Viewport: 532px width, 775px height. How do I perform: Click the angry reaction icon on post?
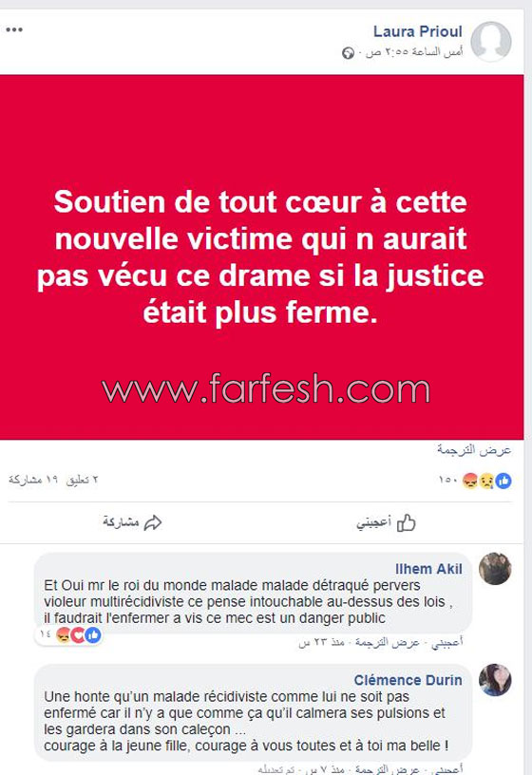[x=470, y=481]
